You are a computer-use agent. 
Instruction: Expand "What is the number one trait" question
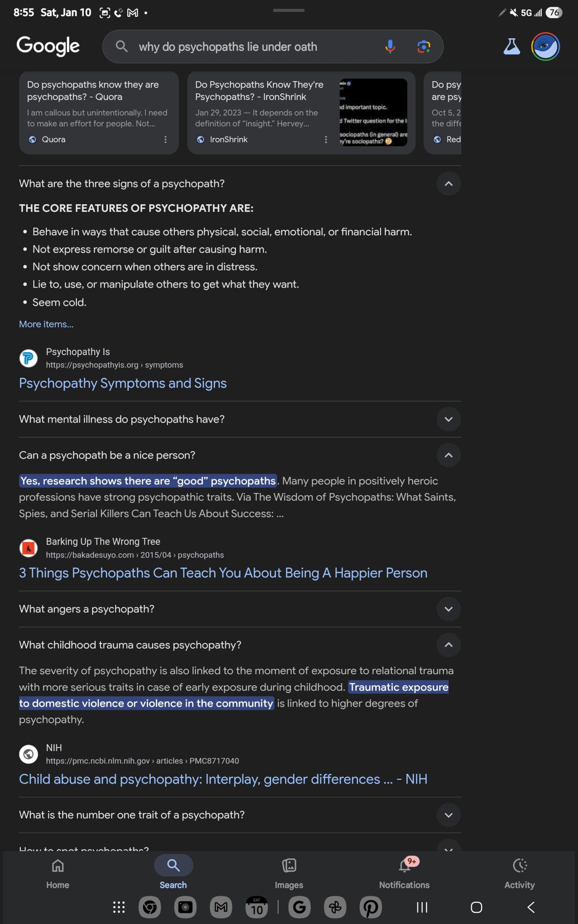(x=448, y=815)
